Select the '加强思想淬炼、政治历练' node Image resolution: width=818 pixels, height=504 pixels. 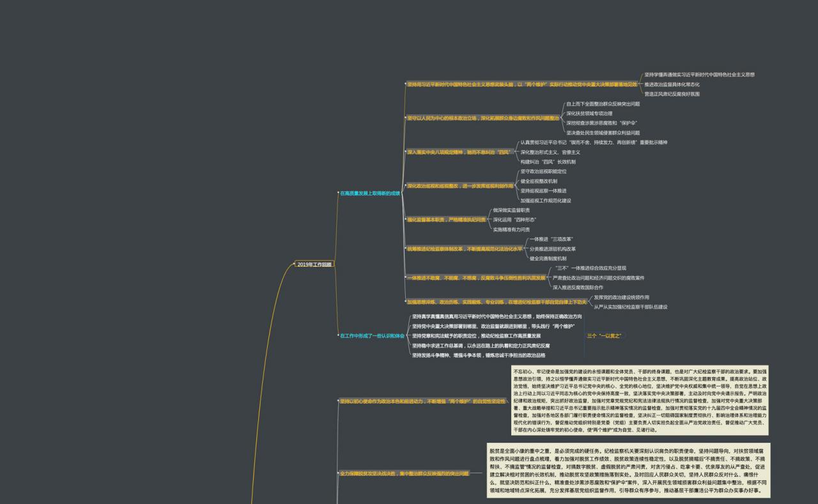click(x=497, y=302)
